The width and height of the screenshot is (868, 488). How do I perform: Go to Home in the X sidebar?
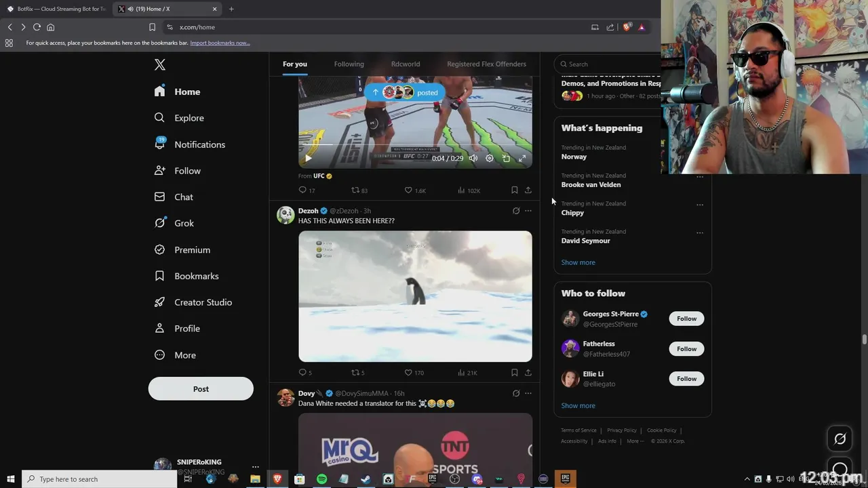coord(177,91)
